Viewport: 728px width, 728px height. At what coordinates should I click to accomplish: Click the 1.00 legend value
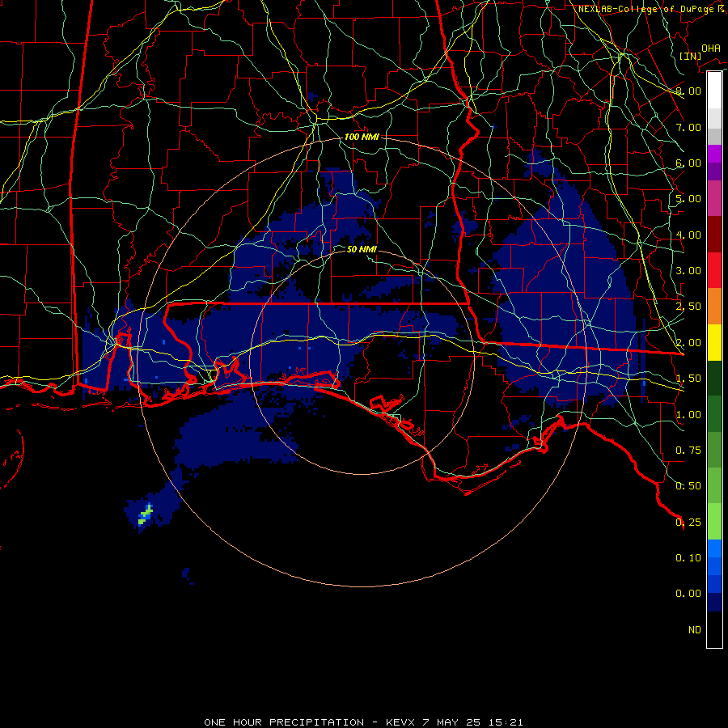688,415
